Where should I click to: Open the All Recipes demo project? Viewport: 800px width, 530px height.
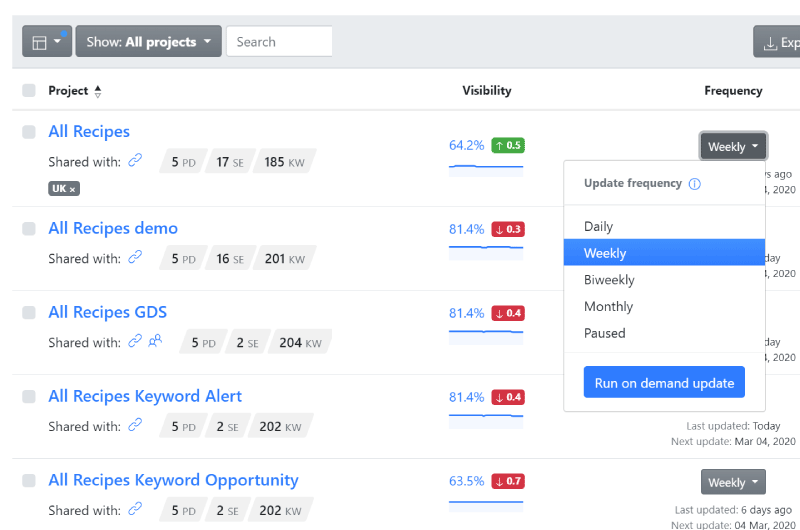113,228
